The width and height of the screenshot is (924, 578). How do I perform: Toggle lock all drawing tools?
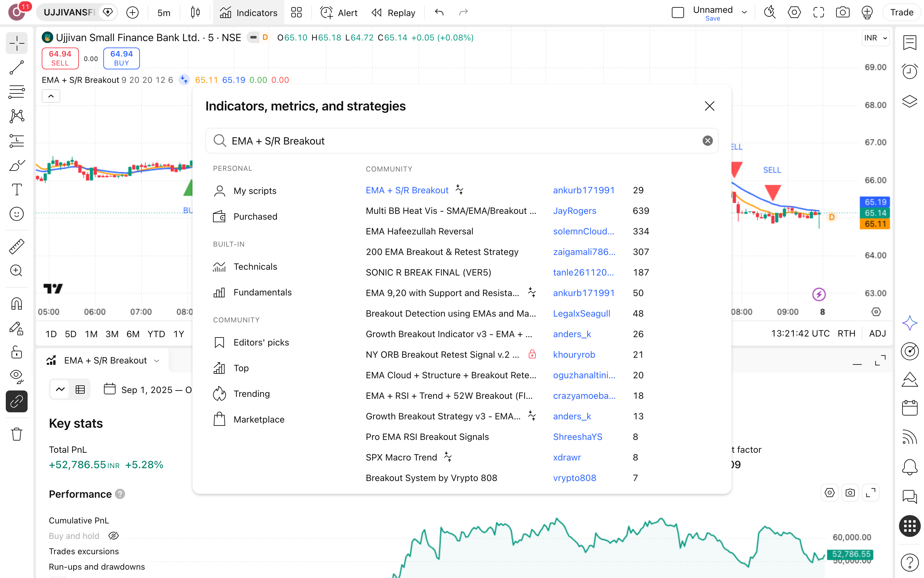(16, 352)
